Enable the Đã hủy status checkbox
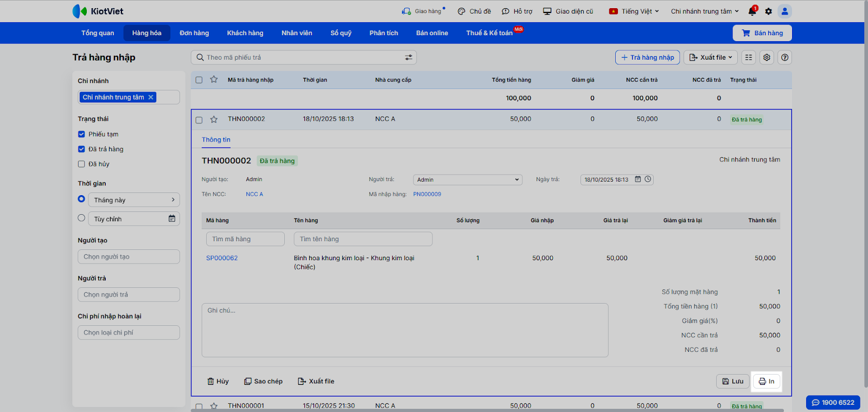The height and width of the screenshot is (412, 868). (x=81, y=164)
